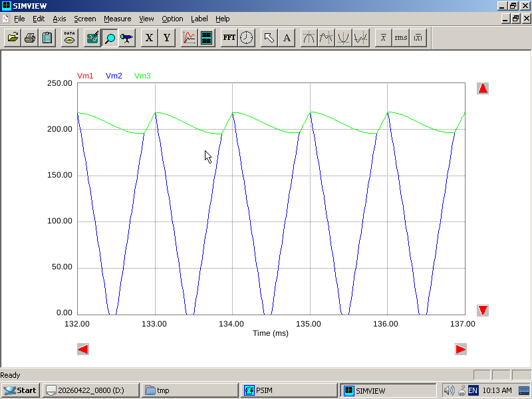This screenshot has width=532, height=399.
Task: Pan time axis right with red arrow
Action: coord(460,349)
